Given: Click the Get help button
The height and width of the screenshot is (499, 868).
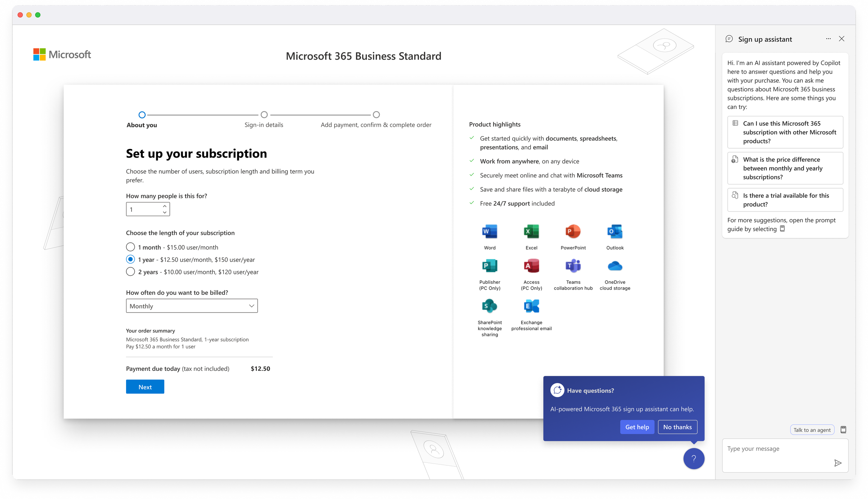Looking at the screenshot, I should pos(637,427).
